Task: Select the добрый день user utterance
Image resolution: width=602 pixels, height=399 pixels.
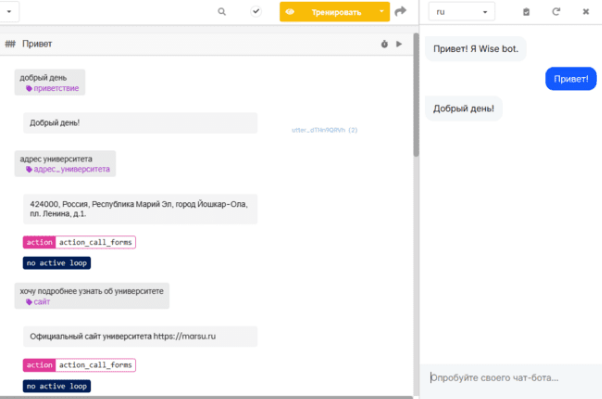Action: click(x=50, y=82)
